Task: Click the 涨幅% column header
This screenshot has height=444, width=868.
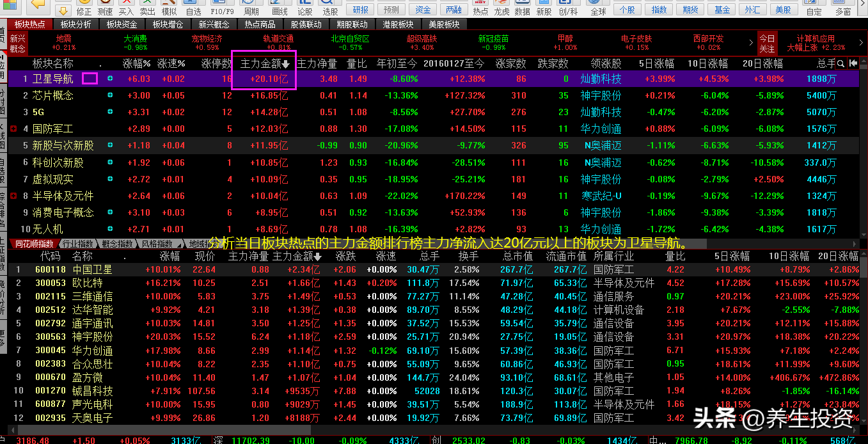Action: point(137,64)
